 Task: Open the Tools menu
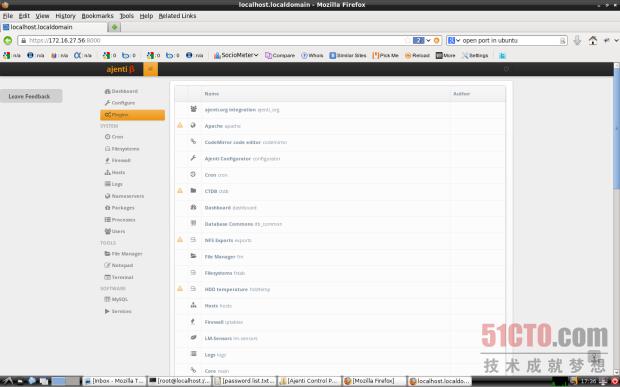click(127, 16)
